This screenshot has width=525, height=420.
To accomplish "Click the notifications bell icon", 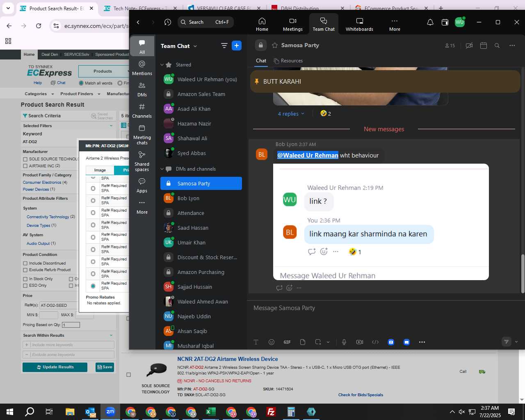I will 430,22.
